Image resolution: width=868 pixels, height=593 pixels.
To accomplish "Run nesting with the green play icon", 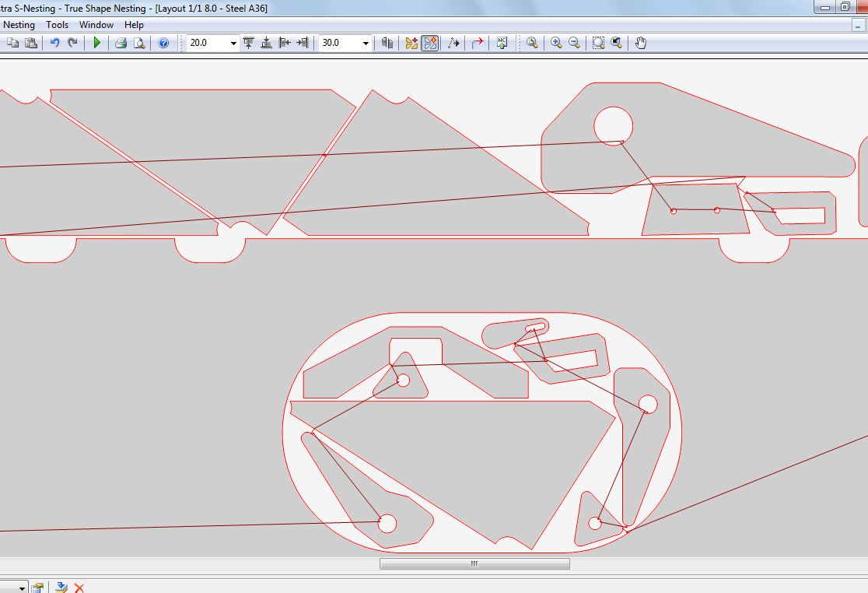I will tap(97, 43).
